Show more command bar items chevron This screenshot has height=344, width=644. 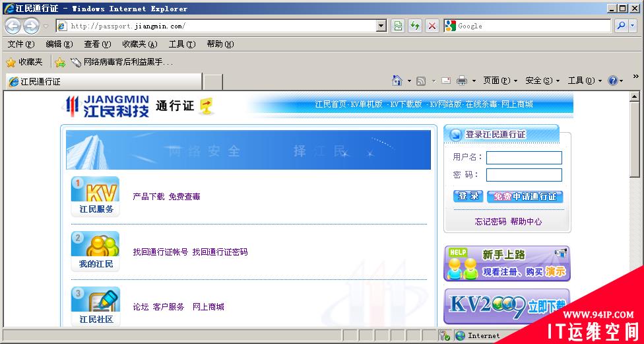click(636, 77)
